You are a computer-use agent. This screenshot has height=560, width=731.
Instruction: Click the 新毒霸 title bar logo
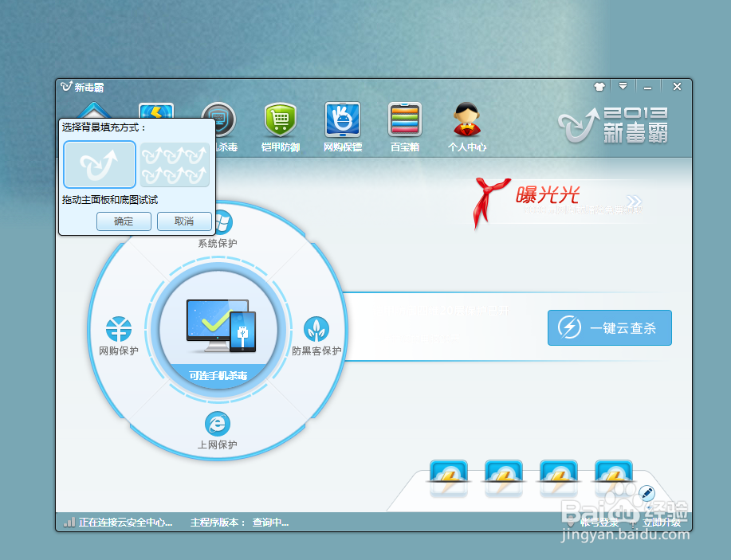tap(83, 87)
